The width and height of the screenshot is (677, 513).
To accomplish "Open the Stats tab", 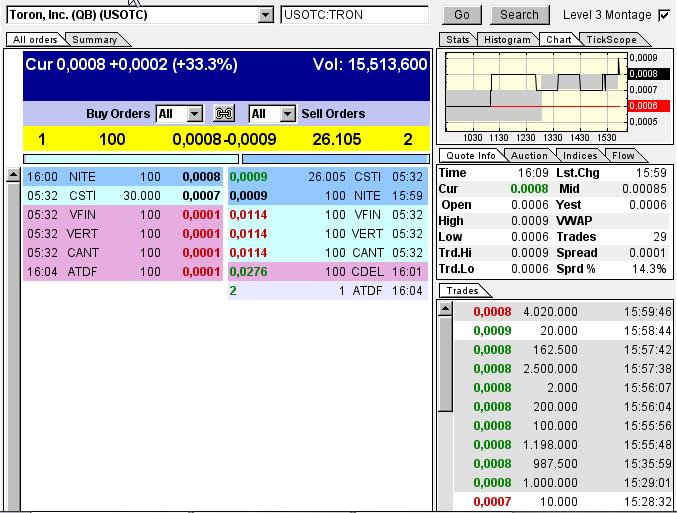I will point(458,40).
